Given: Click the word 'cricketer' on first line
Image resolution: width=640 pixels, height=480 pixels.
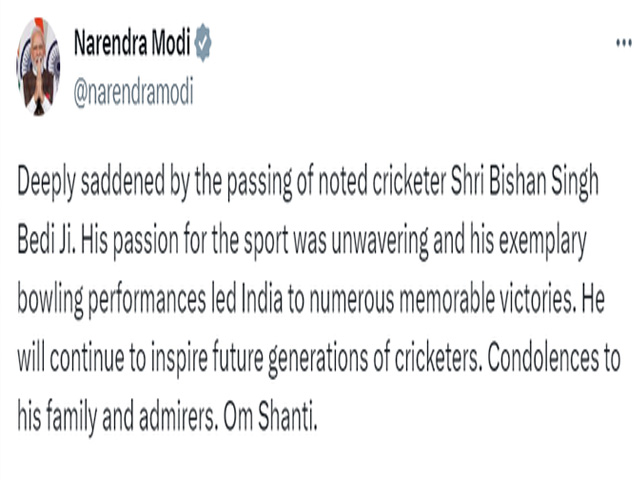Looking at the screenshot, I should pyautogui.click(x=409, y=181).
